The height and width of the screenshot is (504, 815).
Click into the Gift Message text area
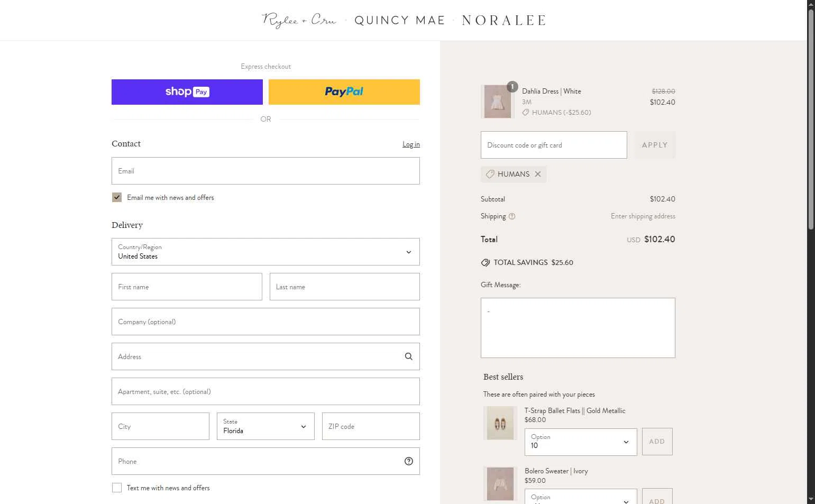[x=578, y=328]
